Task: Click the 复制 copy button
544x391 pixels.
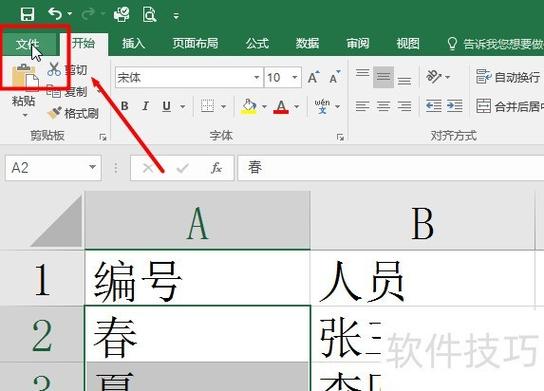Action: 67,92
